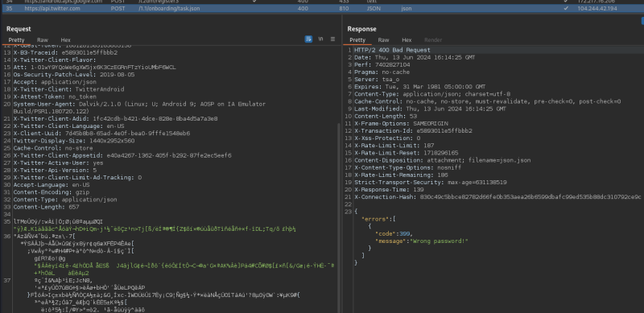Click the TLS checkmark in row 35

coord(567,8)
